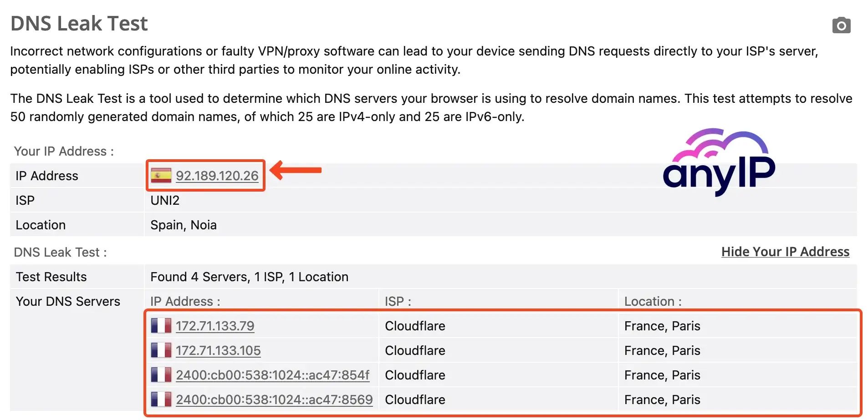Select the Test Results row
Image resolution: width=868 pixels, height=420 pixels.
[51, 277]
